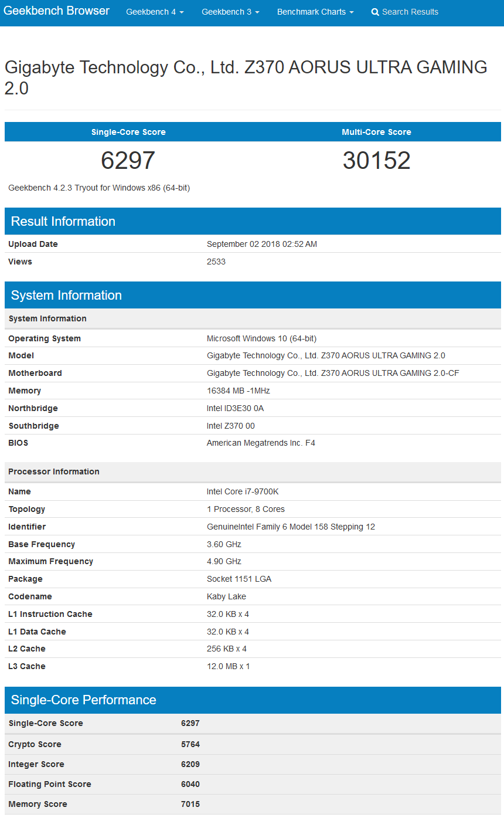
Task: Select the multi-core score value 30152
Action: click(x=376, y=161)
